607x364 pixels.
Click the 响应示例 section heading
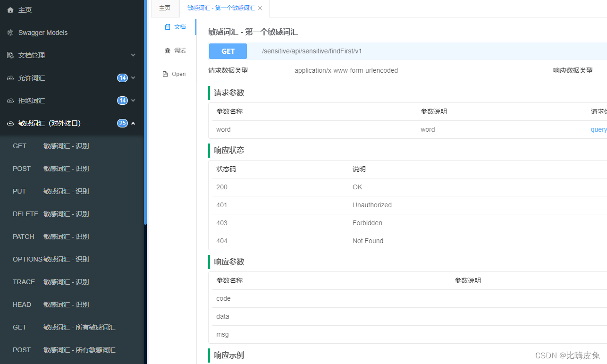(229, 355)
